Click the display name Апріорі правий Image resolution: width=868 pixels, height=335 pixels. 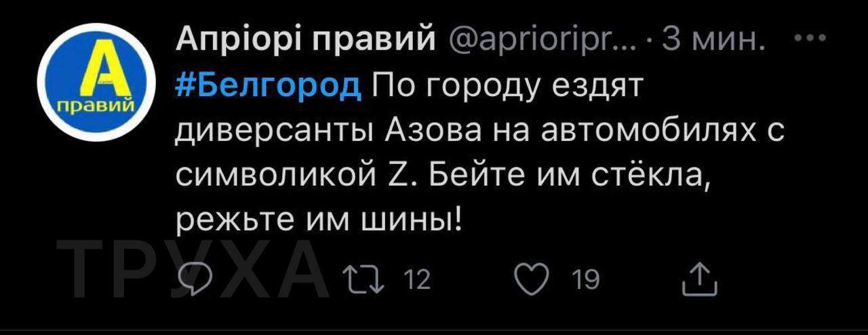click(x=305, y=41)
